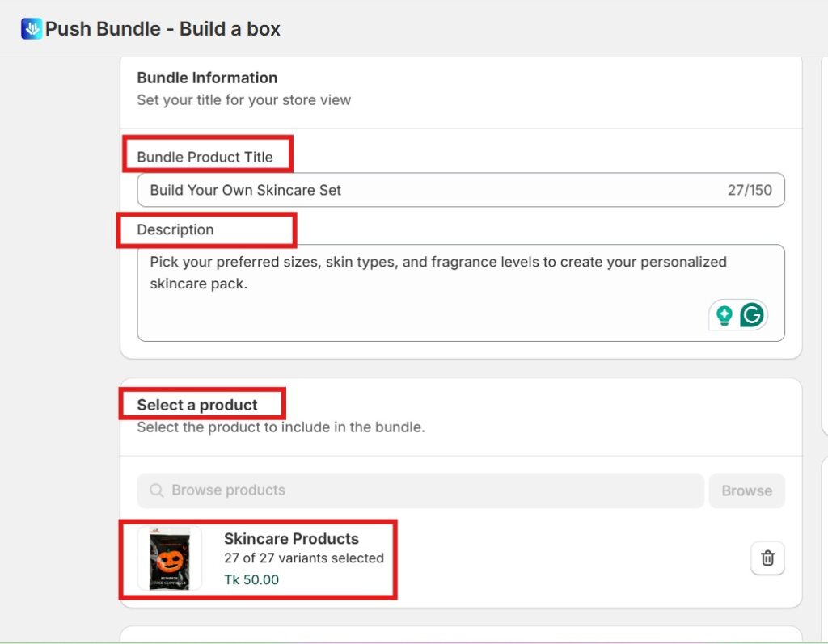The width and height of the screenshot is (828, 644).
Task: Click the Push Bundle - Build a box title
Action: pyautogui.click(x=162, y=28)
